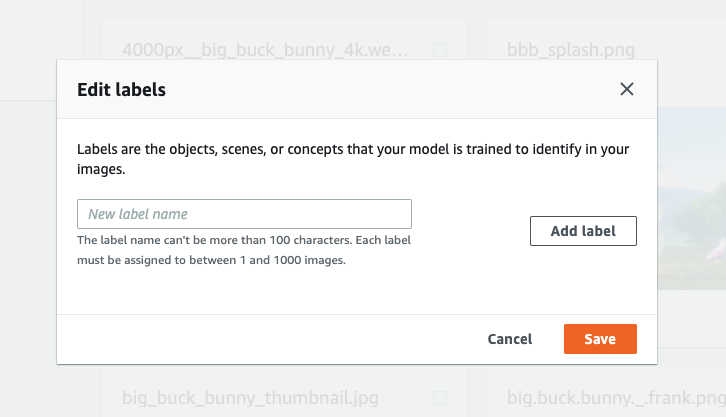Select the bbb_splash.png file name

pos(571,49)
